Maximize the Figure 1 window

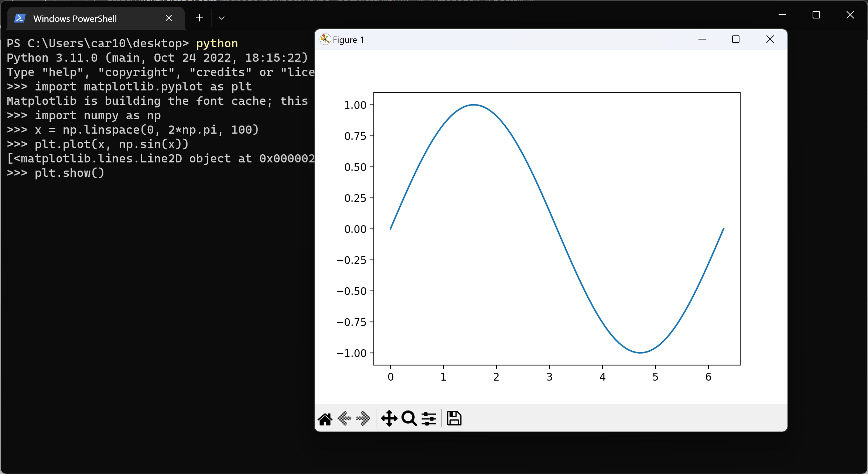(736, 39)
